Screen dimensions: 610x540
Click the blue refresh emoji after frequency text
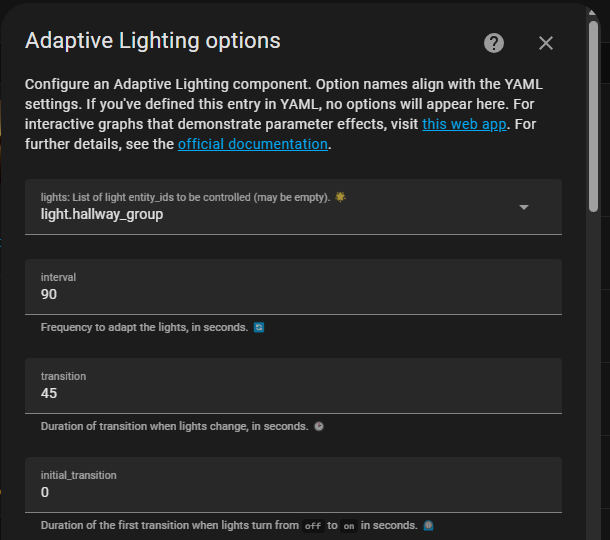(259, 328)
